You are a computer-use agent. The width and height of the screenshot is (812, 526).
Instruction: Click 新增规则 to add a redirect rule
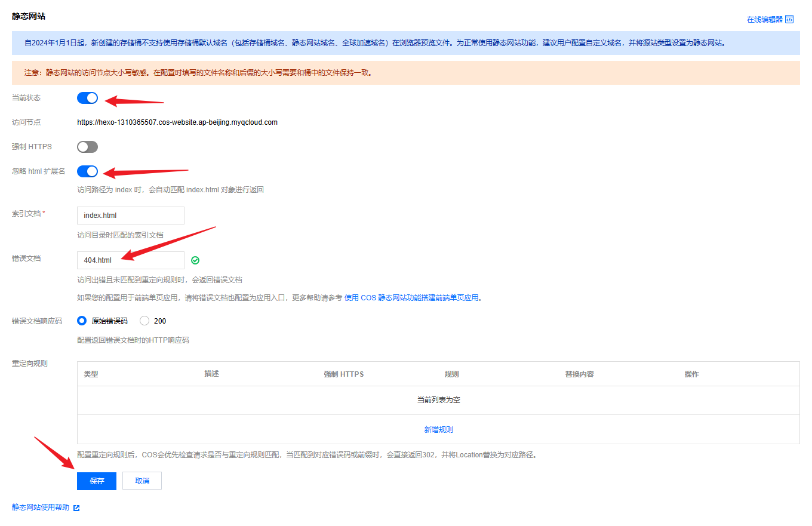(x=438, y=429)
